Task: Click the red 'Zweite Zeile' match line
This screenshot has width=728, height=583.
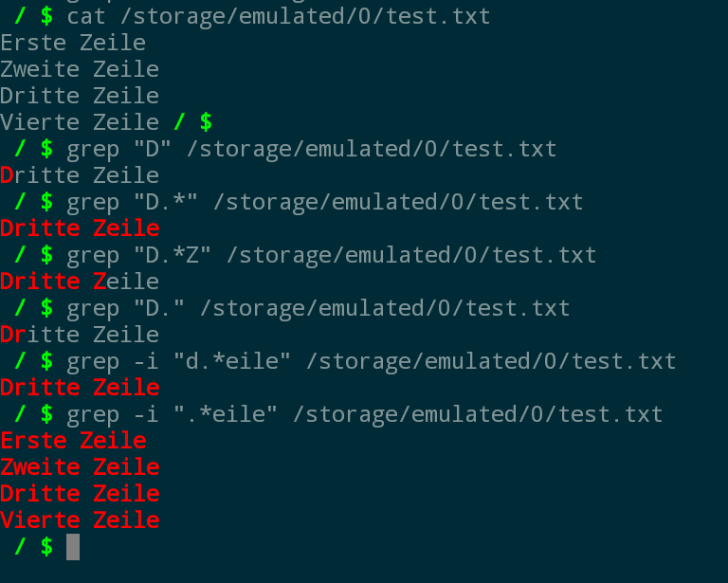Action: coord(80,467)
